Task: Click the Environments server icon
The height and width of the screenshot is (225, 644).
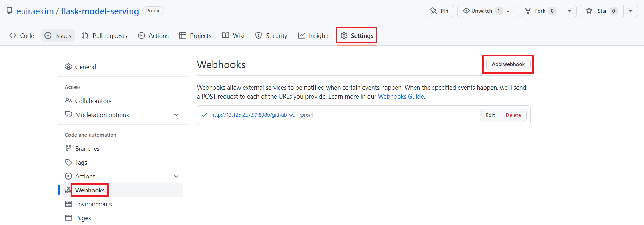Action: 68,204
